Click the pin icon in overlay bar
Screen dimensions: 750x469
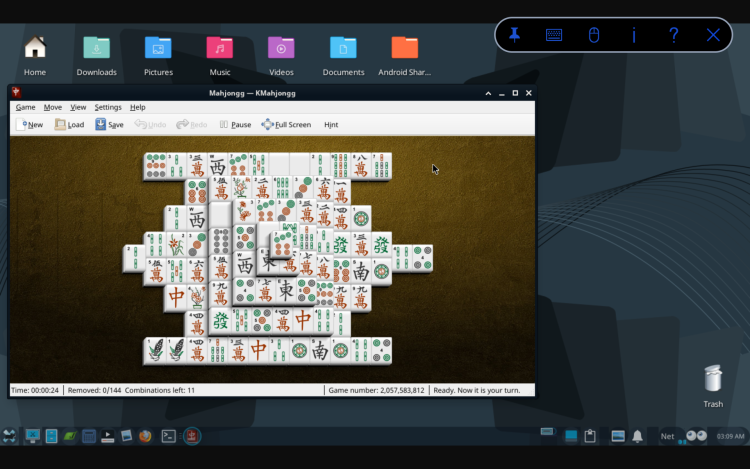515,35
